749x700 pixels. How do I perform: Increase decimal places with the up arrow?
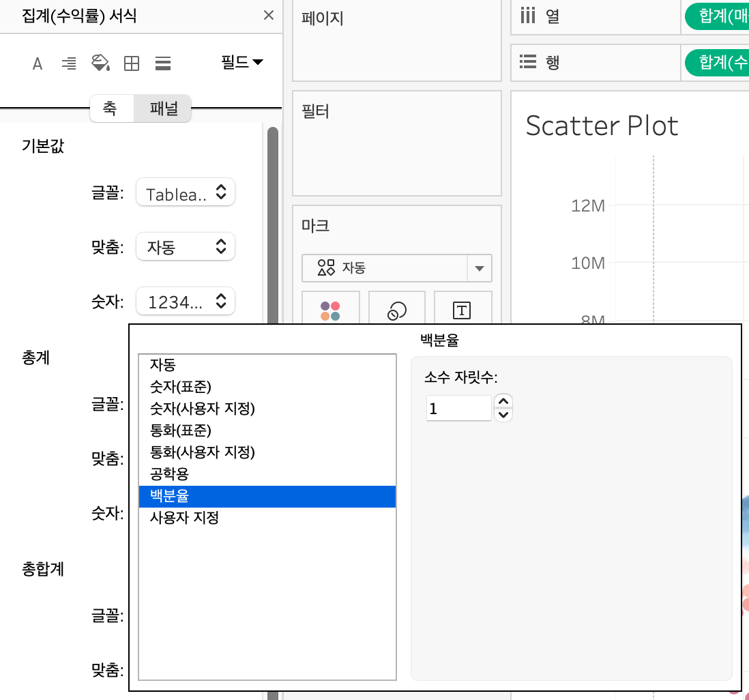[503, 401]
